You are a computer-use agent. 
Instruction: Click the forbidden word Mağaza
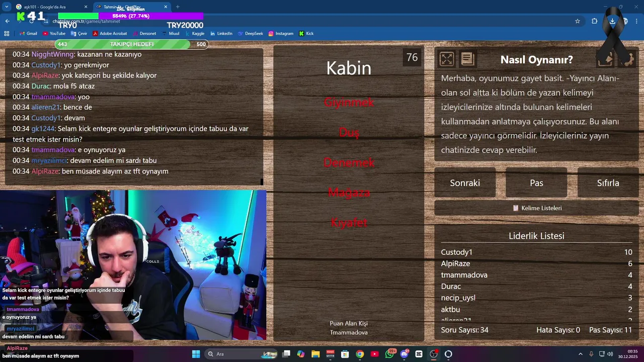click(x=349, y=193)
